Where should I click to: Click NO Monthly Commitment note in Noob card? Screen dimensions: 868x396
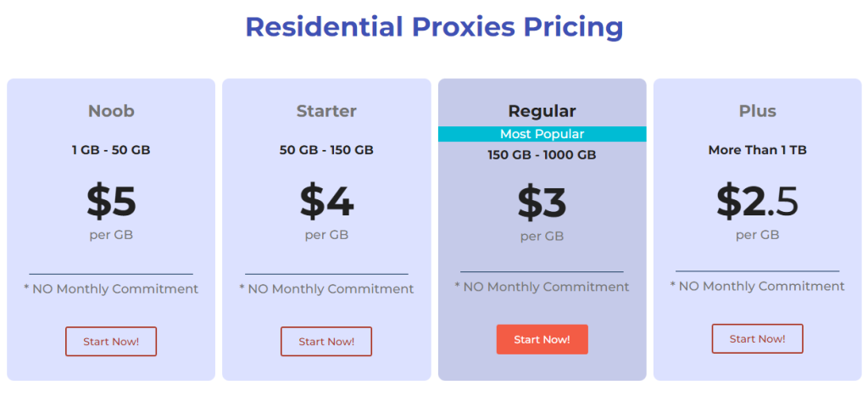click(x=111, y=289)
